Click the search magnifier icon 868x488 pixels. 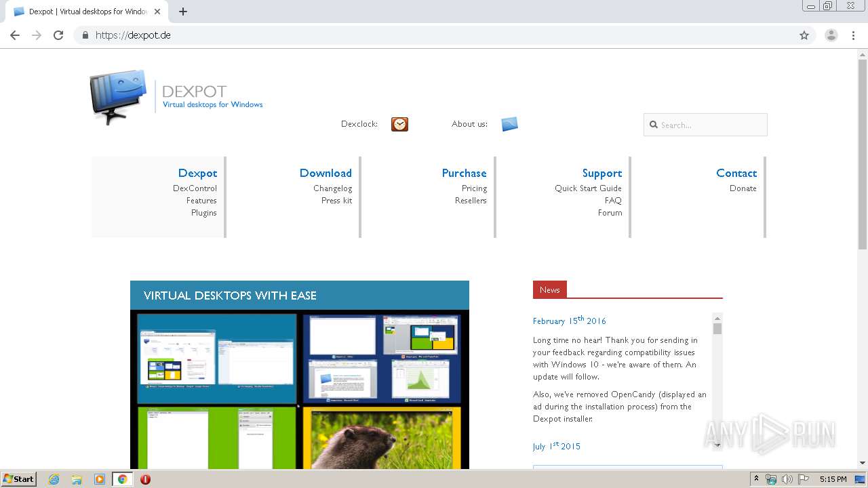click(x=654, y=125)
